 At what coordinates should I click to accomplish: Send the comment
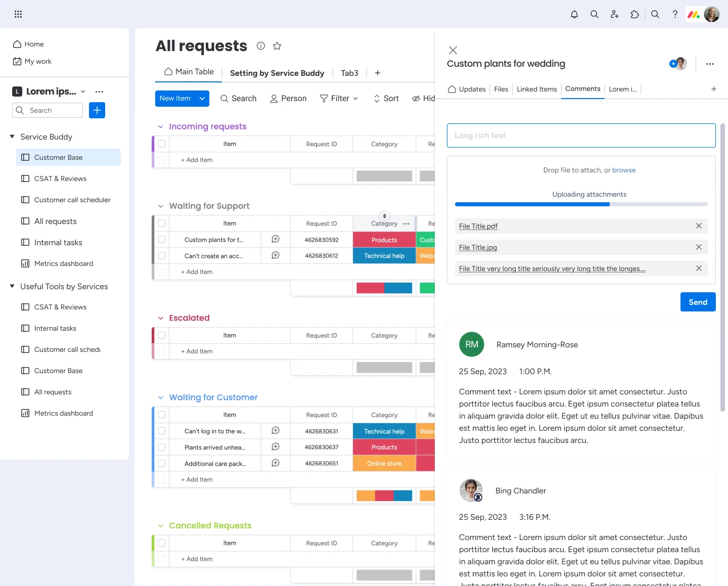698,302
